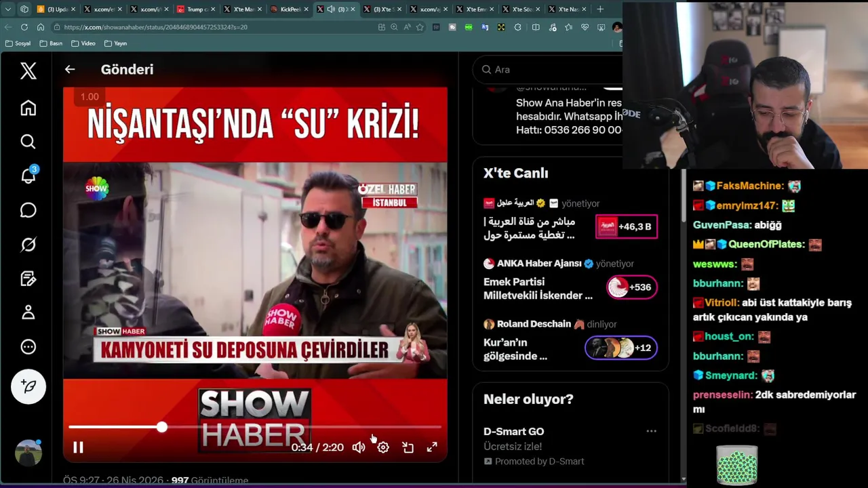
Task: Open a new browser tab
Action: tap(600, 9)
